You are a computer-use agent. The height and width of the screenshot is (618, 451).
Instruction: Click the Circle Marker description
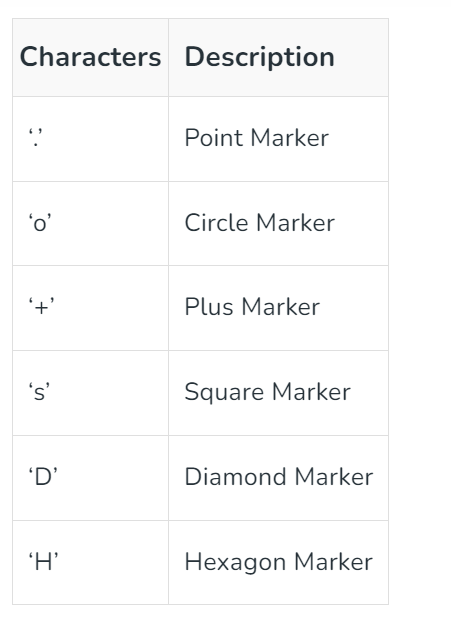(259, 223)
